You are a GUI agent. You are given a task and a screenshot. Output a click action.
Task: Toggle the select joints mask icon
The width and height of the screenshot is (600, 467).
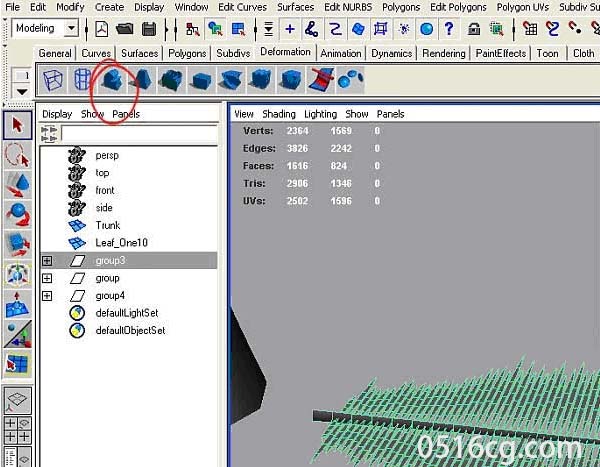(311, 29)
